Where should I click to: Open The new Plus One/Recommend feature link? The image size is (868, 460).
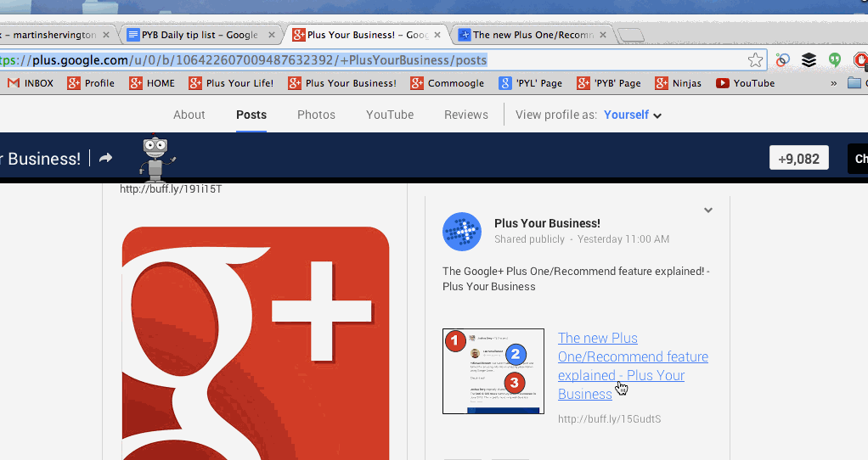tap(633, 366)
